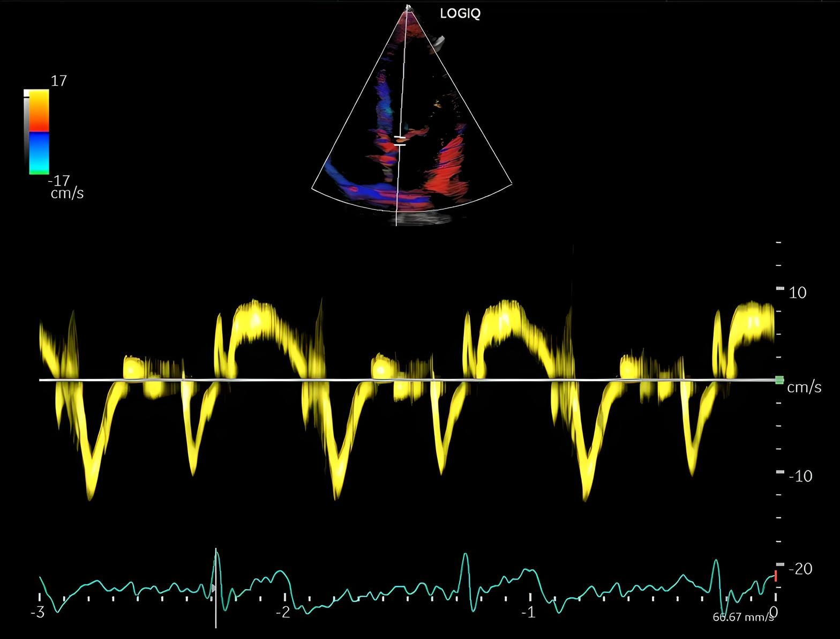The width and height of the screenshot is (840, 639).
Task: Select the -10 velocity scale label
Action: pos(800,476)
